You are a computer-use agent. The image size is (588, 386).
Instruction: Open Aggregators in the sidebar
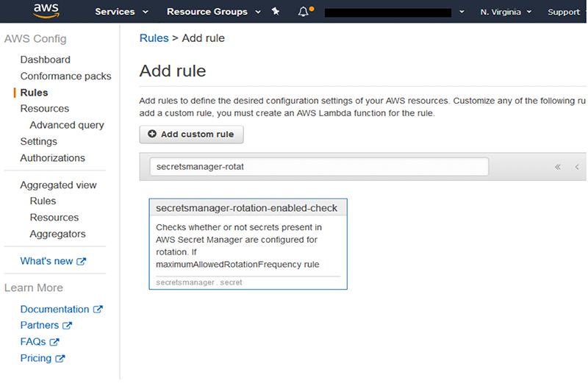(57, 235)
